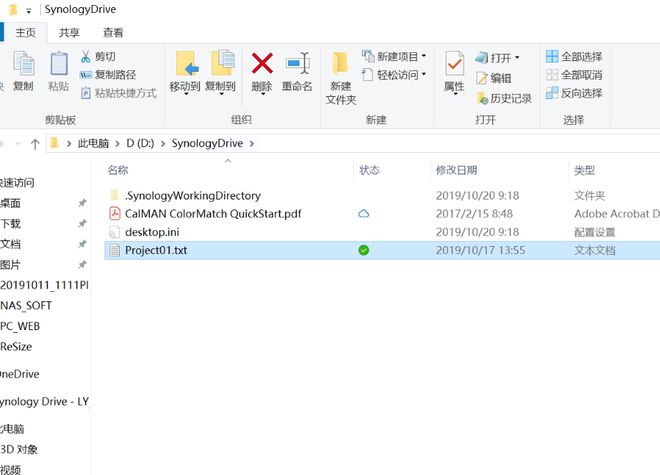
Task: Open the dropdown arrow beside Open (打开)
Action: [517, 57]
